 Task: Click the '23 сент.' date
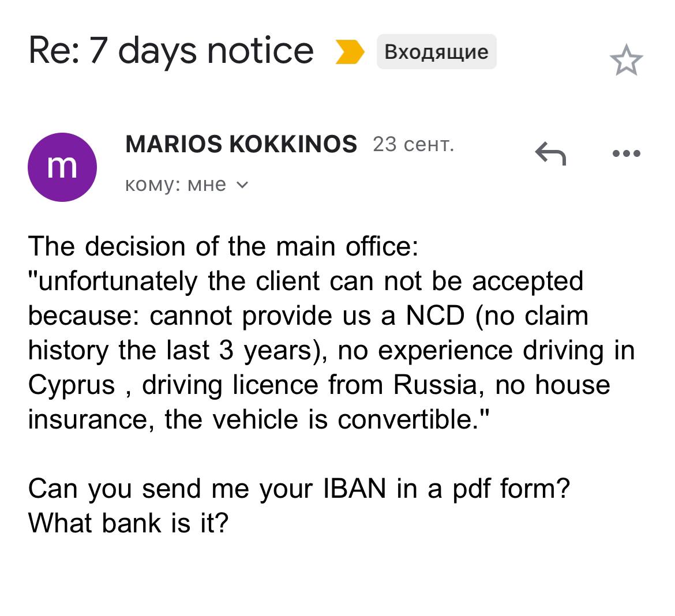pyautogui.click(x=413, y=144)
